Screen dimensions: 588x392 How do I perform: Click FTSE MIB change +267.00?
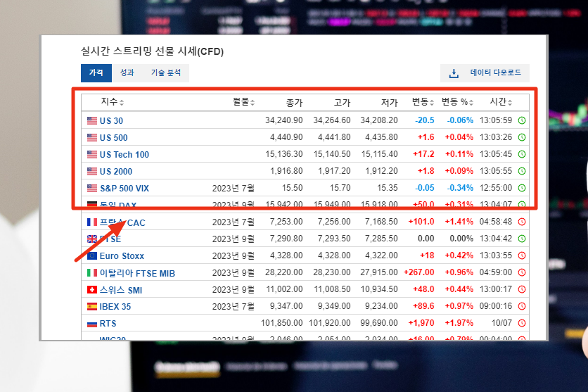(x=419, y=272)
